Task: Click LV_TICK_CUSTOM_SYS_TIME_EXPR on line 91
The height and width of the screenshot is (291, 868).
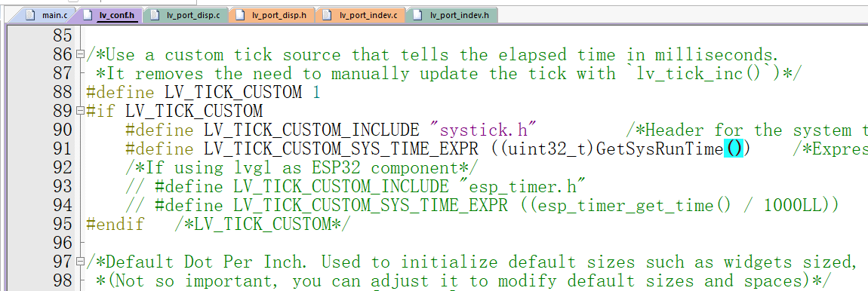Action: click(342, 149)
